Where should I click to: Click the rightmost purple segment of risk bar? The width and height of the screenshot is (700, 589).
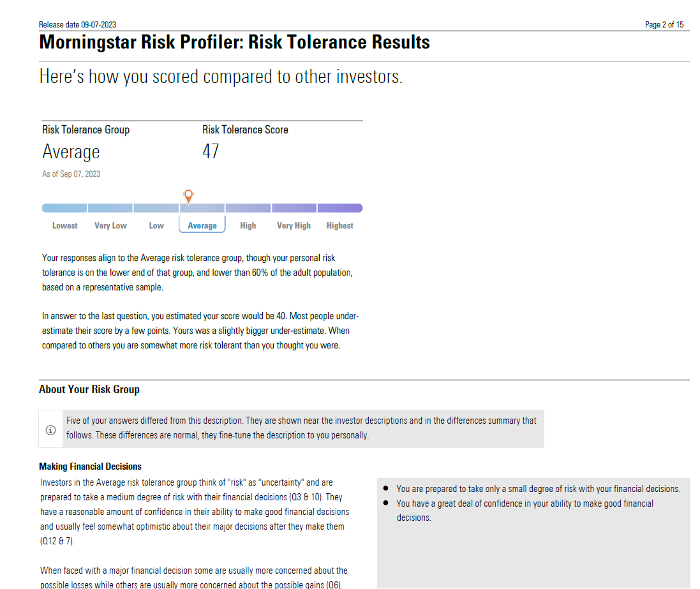coord(339,208)
